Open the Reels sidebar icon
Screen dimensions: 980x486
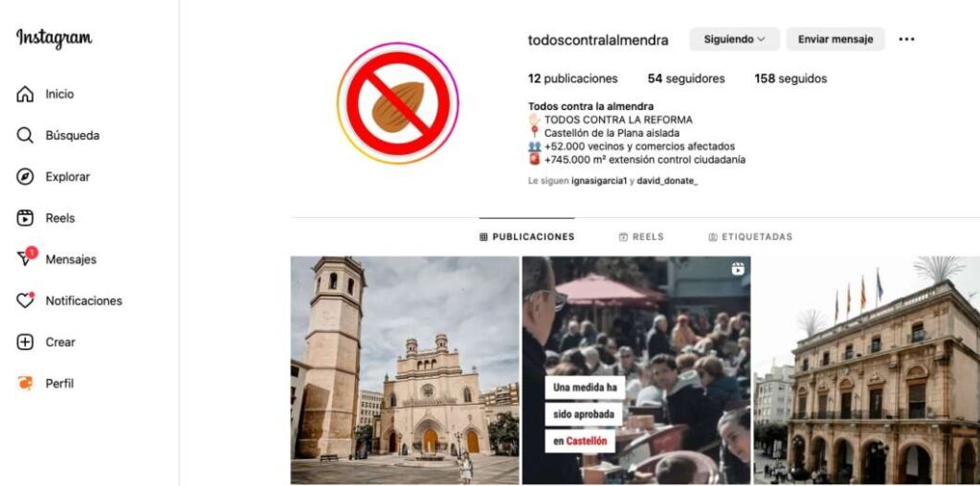[25, 218]
